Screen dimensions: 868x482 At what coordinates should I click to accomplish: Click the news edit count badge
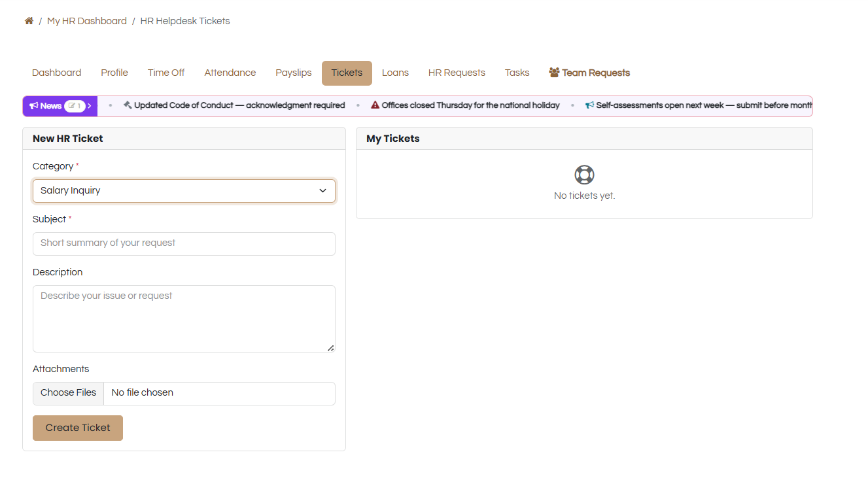[75, 106]
